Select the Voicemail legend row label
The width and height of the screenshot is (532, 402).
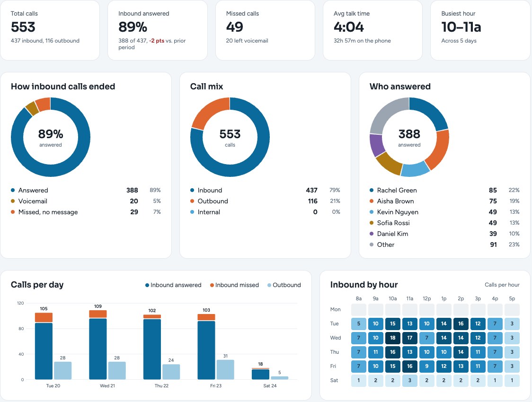coord(33,201)
